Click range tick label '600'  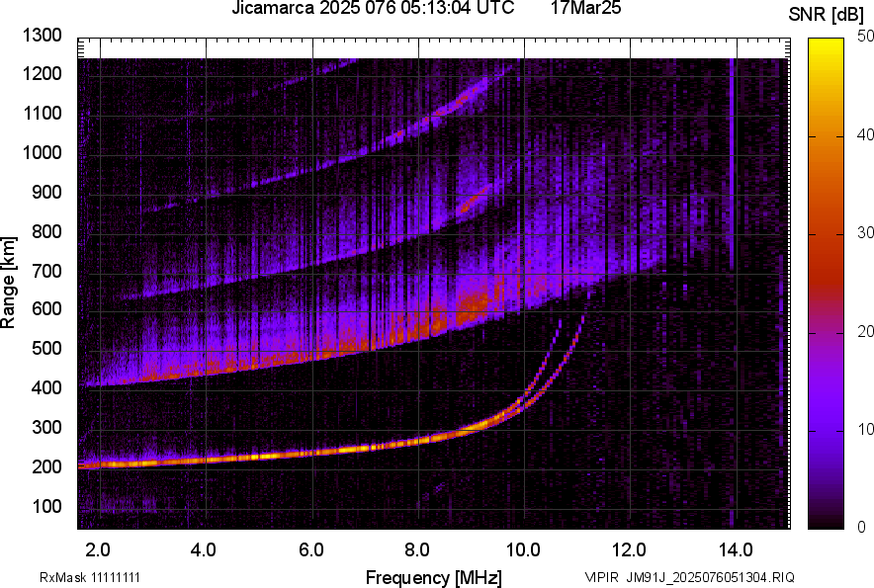[x=46, y=308]
